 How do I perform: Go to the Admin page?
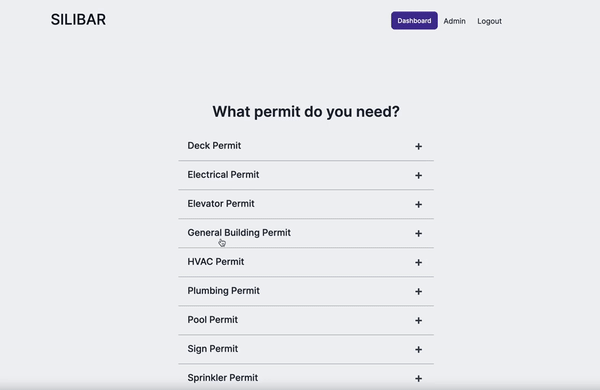[454, 21]
